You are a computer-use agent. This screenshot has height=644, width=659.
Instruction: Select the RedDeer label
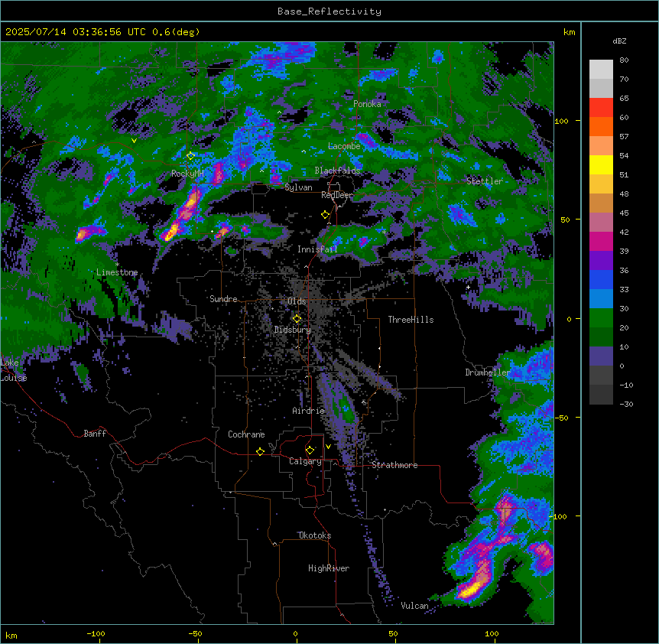[337, 195]
